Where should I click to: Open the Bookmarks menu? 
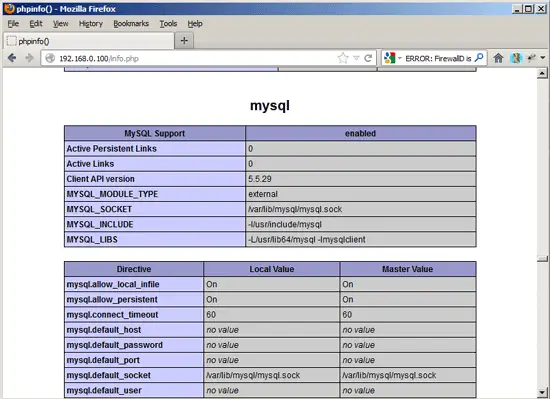[x=131, y=24]
